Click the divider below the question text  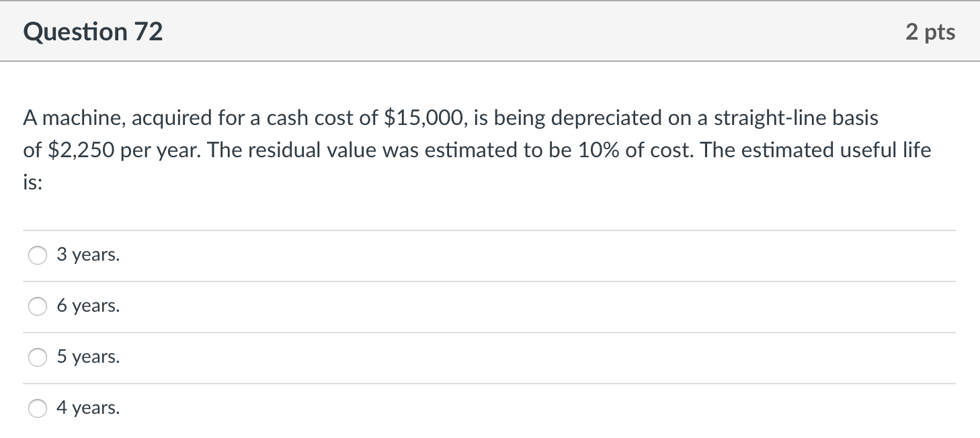[490, 228]
